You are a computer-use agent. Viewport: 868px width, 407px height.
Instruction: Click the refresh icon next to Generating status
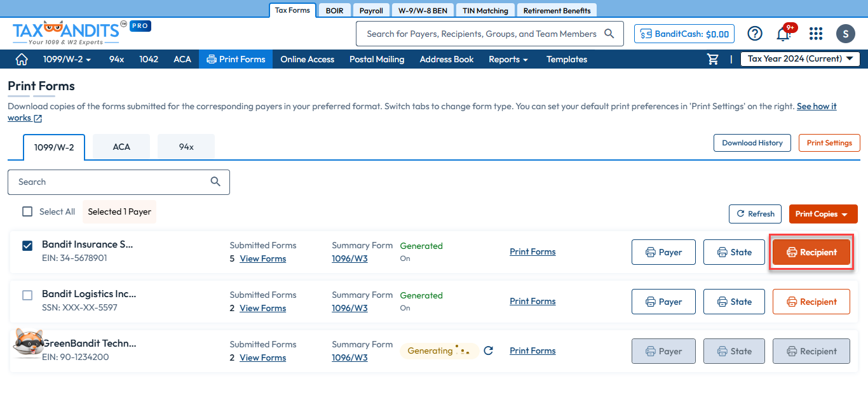coord(488,350)
